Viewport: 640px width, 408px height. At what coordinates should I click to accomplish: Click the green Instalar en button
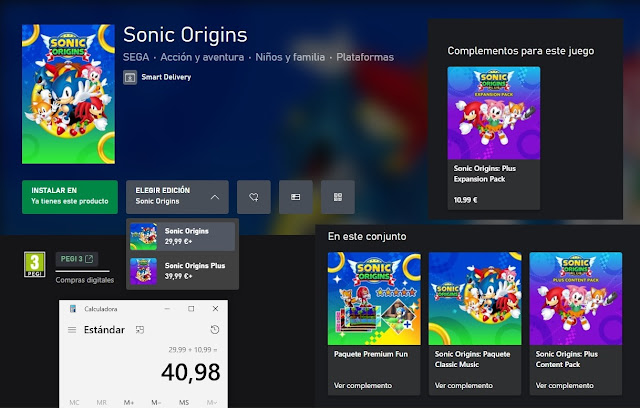tap(70, 197)
